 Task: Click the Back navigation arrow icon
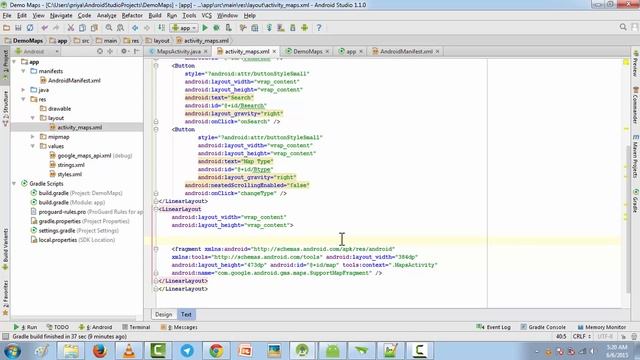[x=135, y=28]
